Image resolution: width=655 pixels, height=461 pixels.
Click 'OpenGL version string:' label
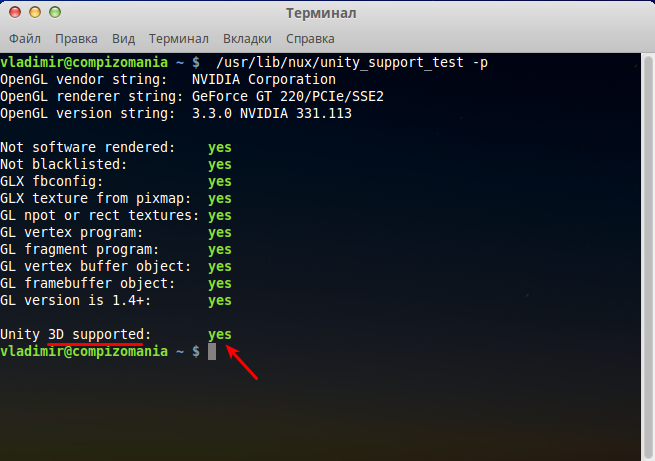(x=88, y=114)
